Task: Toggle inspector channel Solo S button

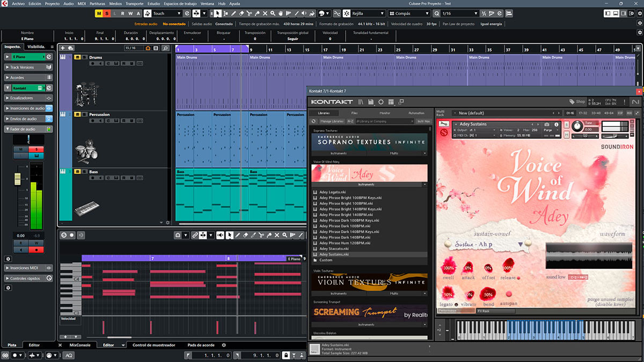Action: coord(38,149)
